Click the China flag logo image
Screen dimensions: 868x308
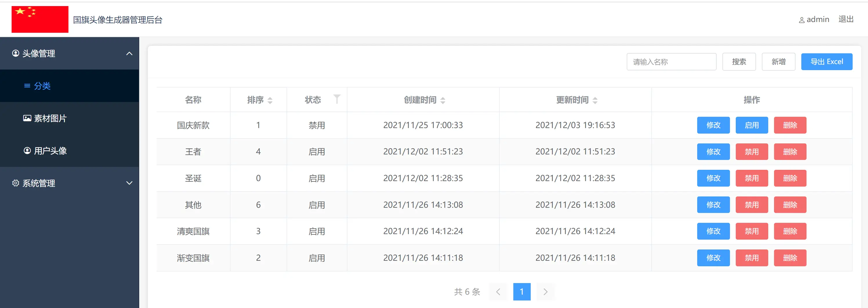40,19
